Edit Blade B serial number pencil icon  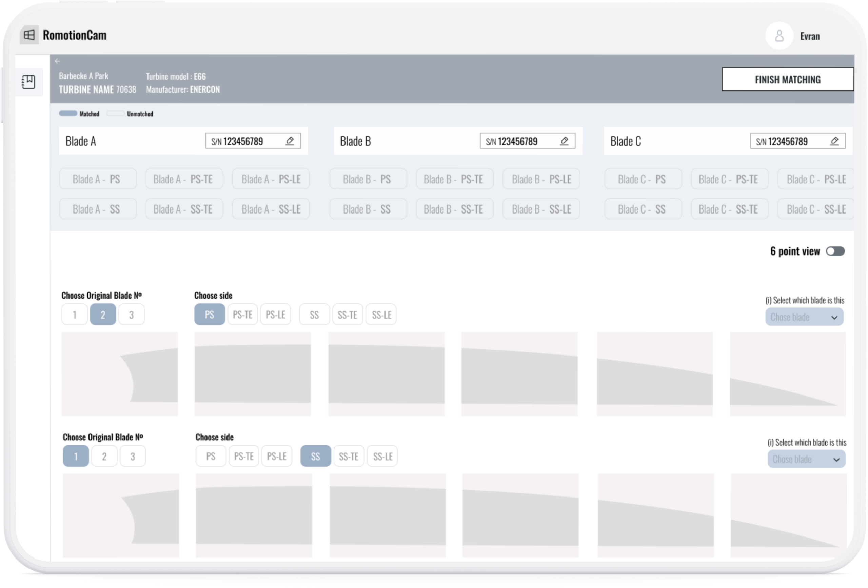point(564,141)
